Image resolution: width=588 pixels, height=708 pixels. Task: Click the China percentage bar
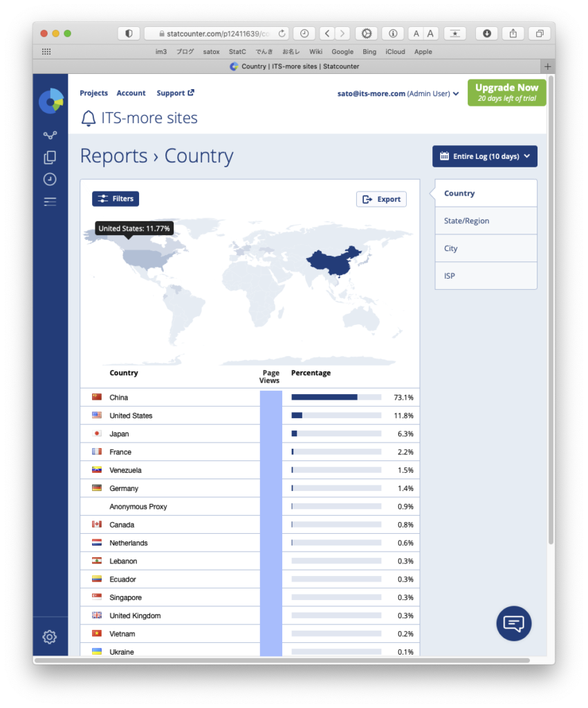click(336, 398)
